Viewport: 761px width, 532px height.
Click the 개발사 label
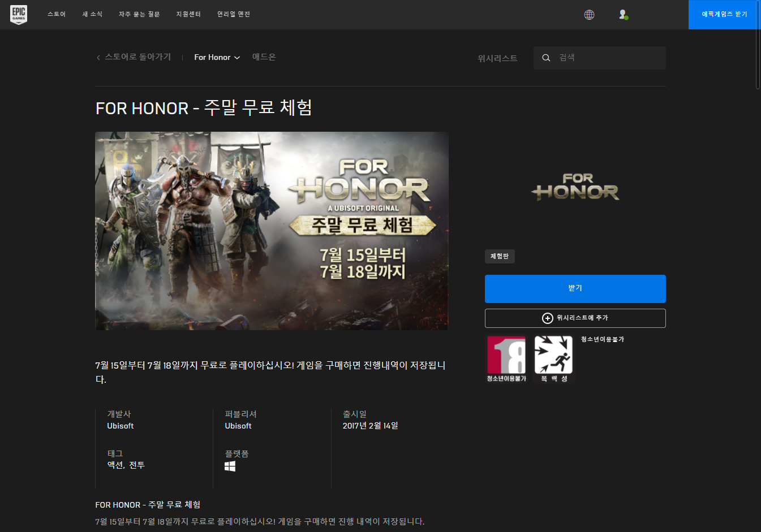pyautogui.click(x=119, y=414)
